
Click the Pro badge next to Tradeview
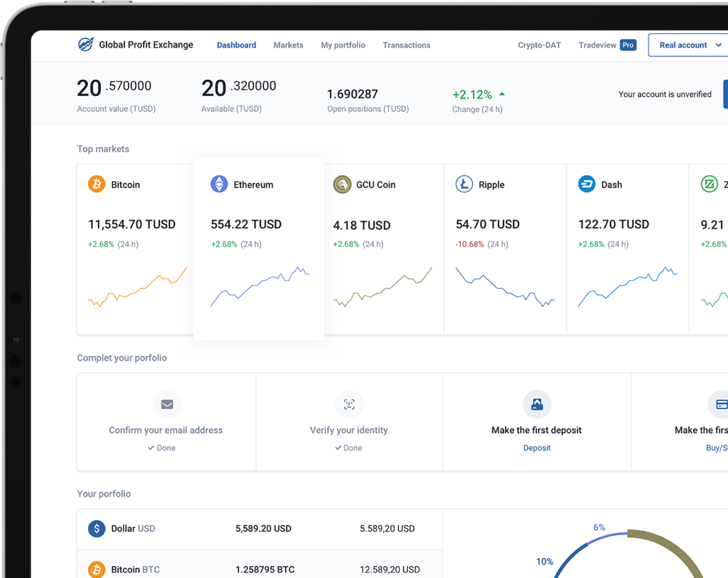[628, 45]
